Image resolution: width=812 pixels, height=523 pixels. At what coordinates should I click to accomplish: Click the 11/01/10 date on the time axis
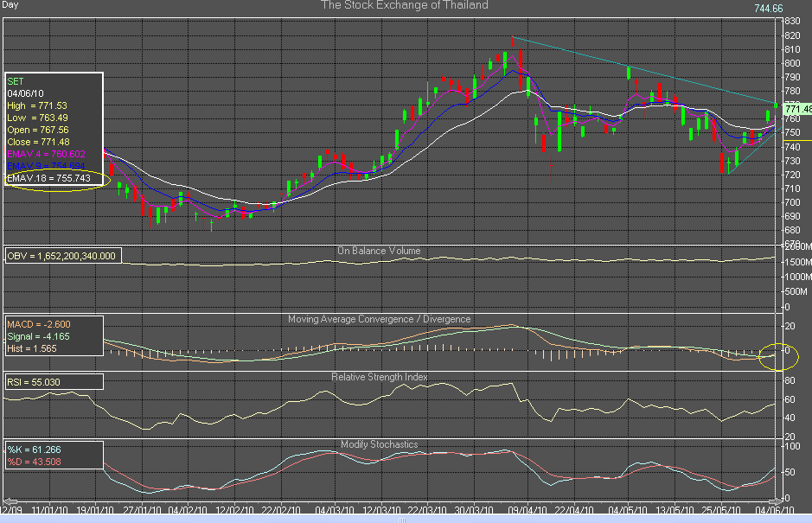[49, 510]
